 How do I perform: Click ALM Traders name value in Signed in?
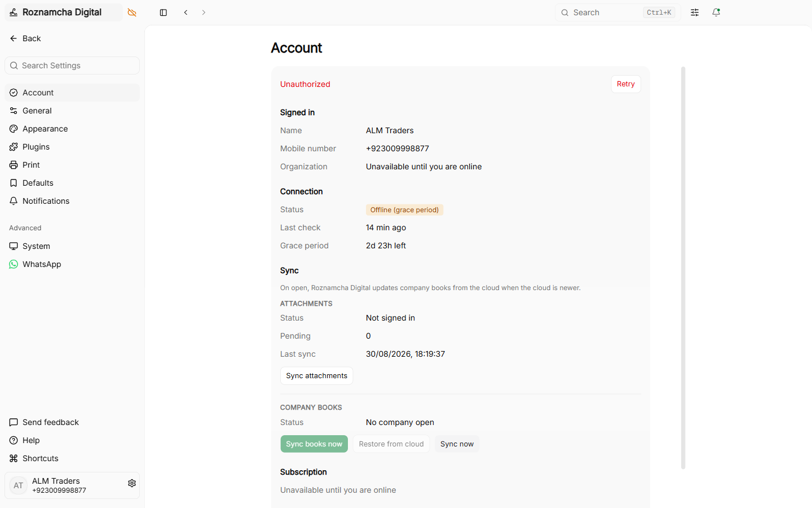pos(390,130)
